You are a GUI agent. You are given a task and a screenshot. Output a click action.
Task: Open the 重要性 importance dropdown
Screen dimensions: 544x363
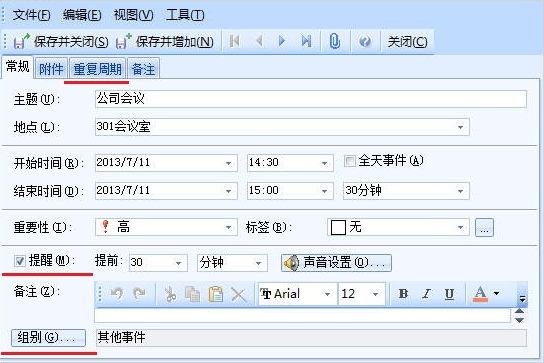pyautogui.click(x=228, y=227)
